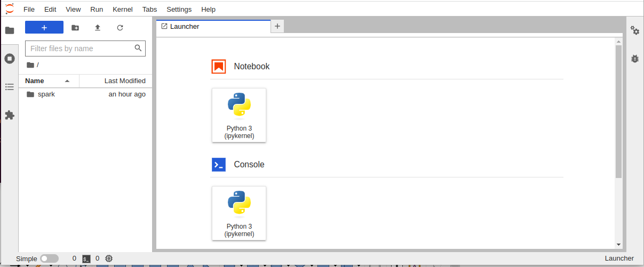This screenshot has height=267, width=644.
Task: Click the Filter files by name field
Action: click(79, 48)
